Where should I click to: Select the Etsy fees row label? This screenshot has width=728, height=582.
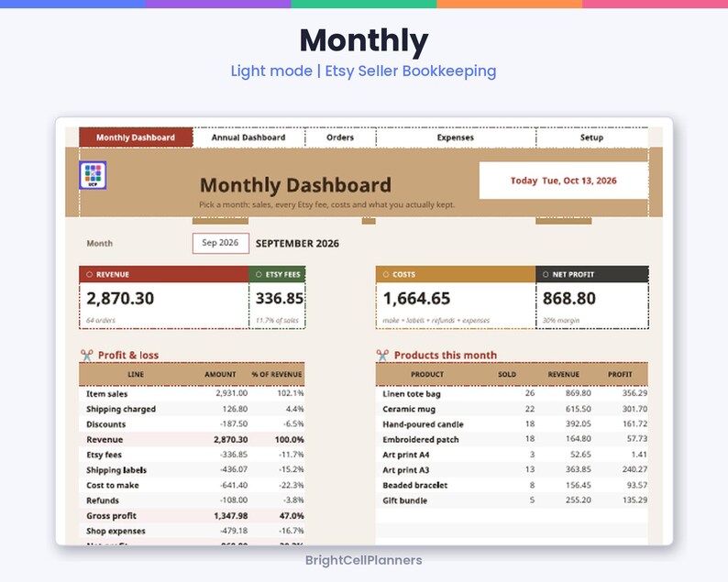(104, 455)
